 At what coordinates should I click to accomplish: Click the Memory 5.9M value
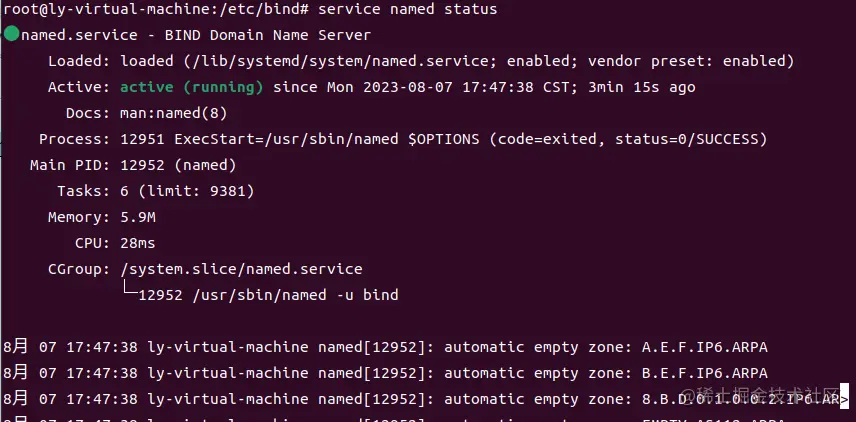coord(138,218)
